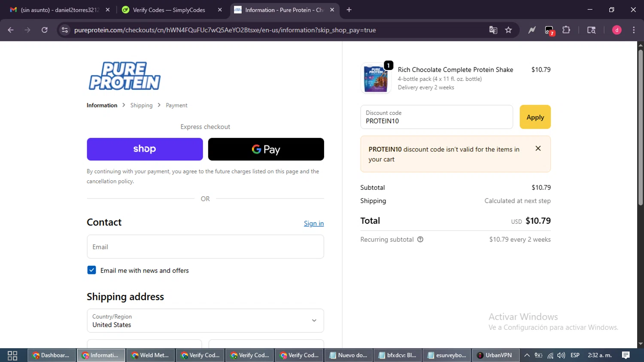Reload the Pure Protein checkout page

[x=45, y=30]
